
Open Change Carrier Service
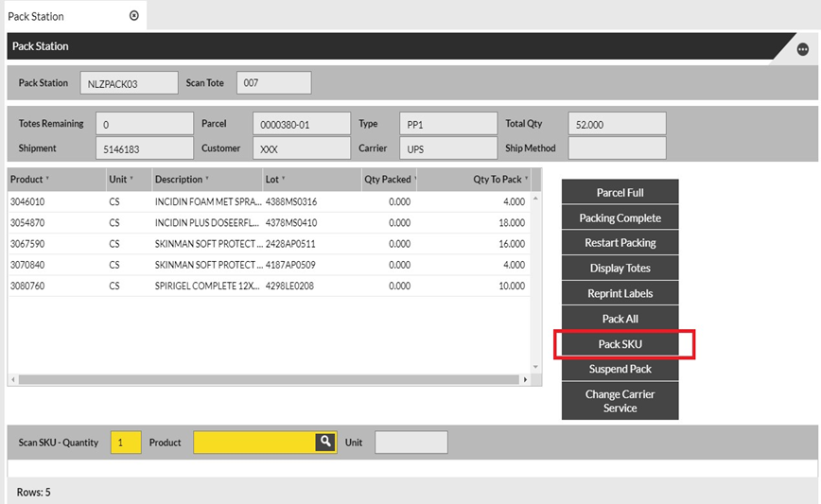[x=620, y=401]
